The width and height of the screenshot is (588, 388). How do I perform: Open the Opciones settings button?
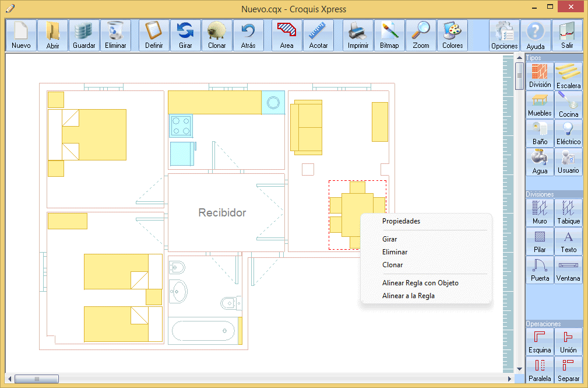point(504,36)
